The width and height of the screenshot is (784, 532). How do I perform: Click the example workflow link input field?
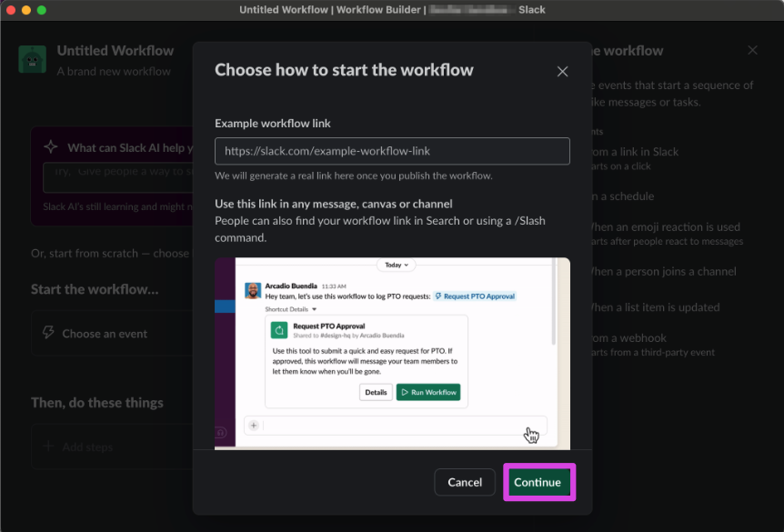392,151
